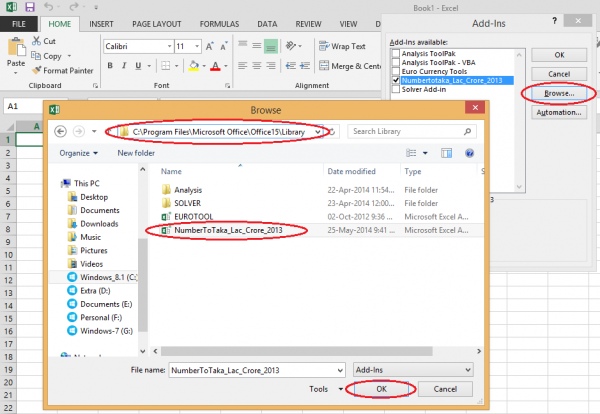This screenshot has width=600, height=414.
Task: Click Increase Indent icon
Action: pyautogui.click(x=305, y=66)
